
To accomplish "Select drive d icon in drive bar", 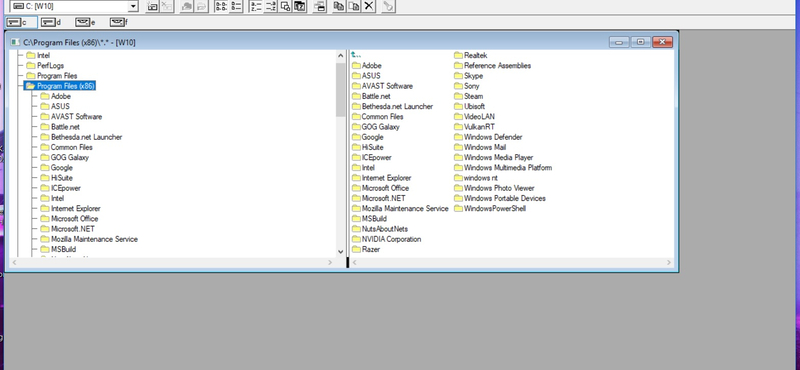I will coord(48,22).
